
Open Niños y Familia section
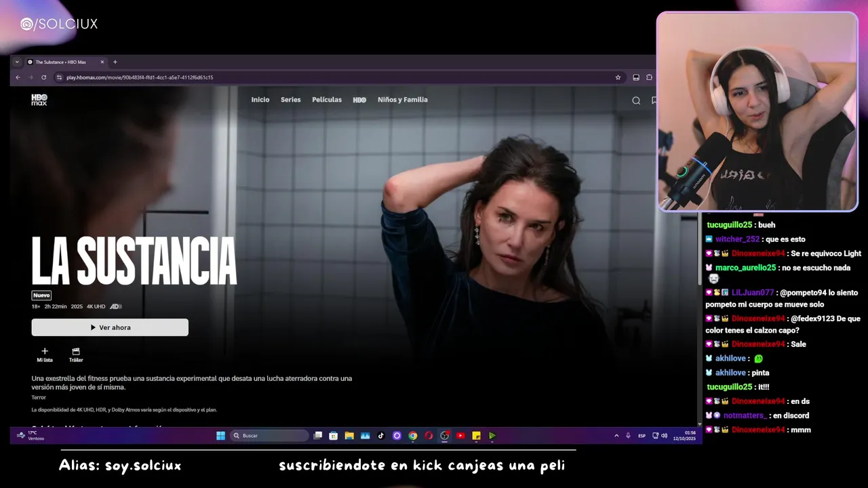point(403,100)
